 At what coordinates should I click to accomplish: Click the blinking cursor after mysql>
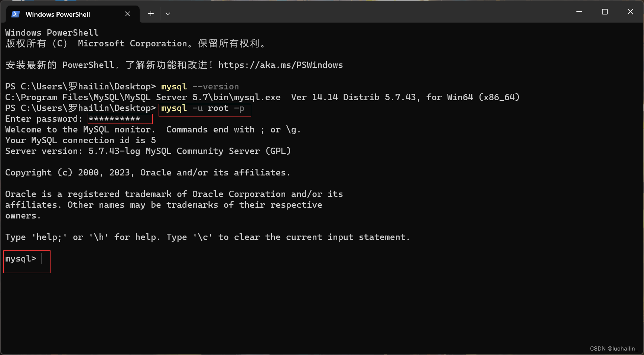coord(42,259)
